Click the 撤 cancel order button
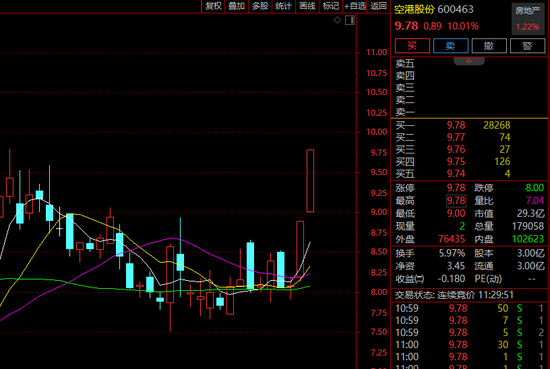The image size is (550, 369). (489, 46)
